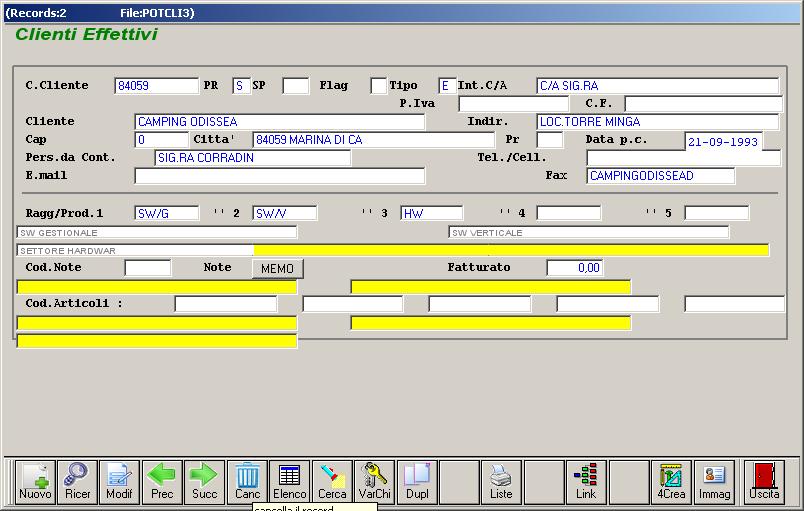Click the Nuovo new record icon

35,482
